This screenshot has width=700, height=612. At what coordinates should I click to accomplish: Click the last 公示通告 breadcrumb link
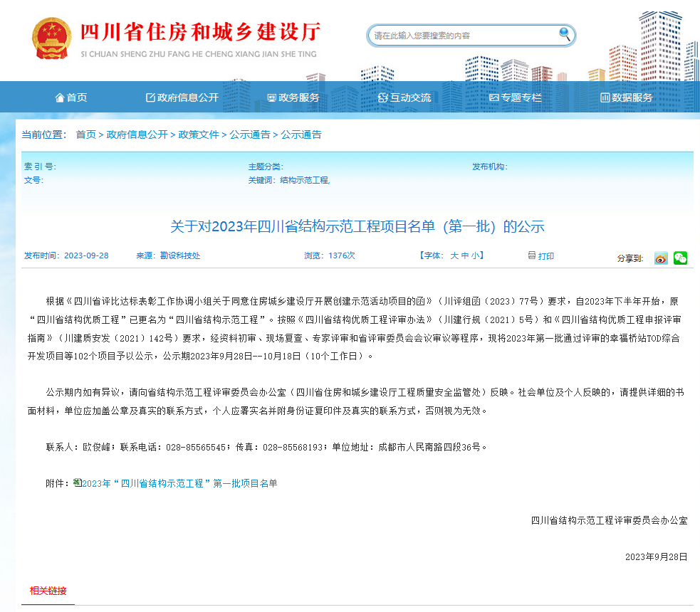(301, 134)
